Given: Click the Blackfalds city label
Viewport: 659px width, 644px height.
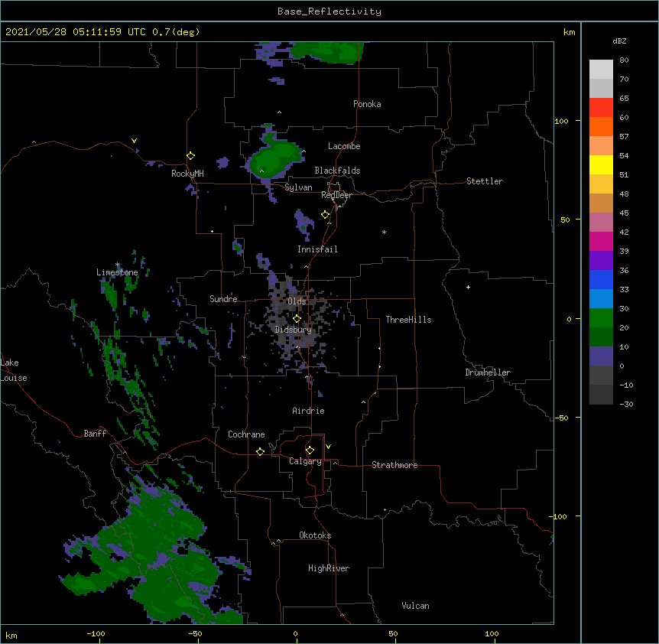Looking at the screenshot, I should tap(337, 171).
